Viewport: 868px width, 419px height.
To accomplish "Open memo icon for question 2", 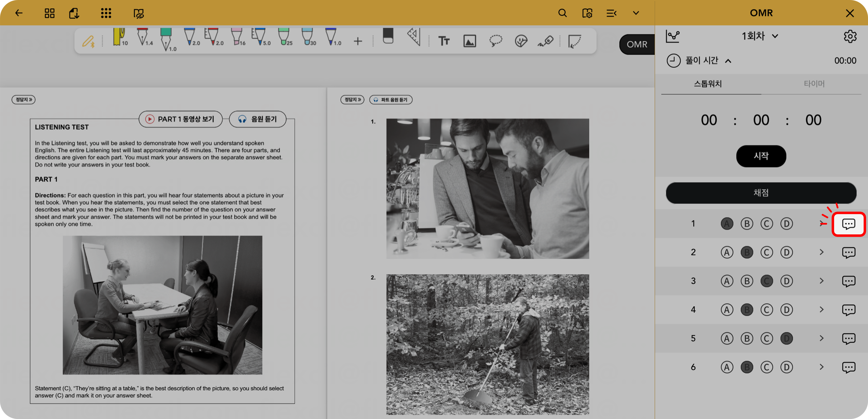I will click(x=849, y=253).
